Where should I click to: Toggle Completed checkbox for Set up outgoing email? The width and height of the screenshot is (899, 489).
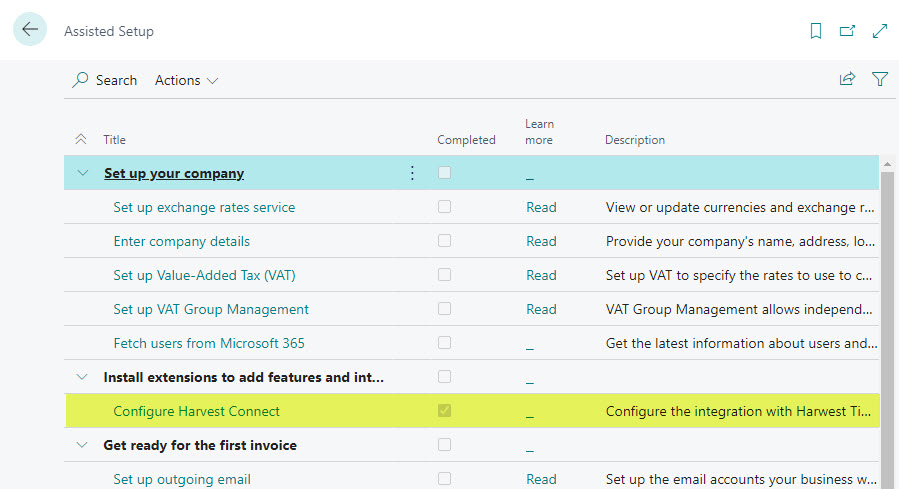444,479
